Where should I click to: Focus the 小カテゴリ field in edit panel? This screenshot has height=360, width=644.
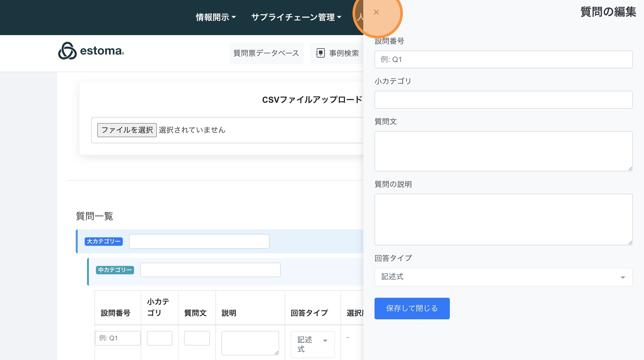[x=503, y=99]
